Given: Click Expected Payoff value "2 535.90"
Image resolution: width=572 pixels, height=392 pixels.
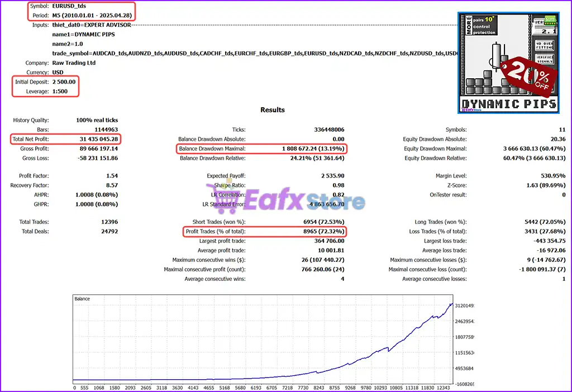Looking at the screenshot, I should click(333, 175).
